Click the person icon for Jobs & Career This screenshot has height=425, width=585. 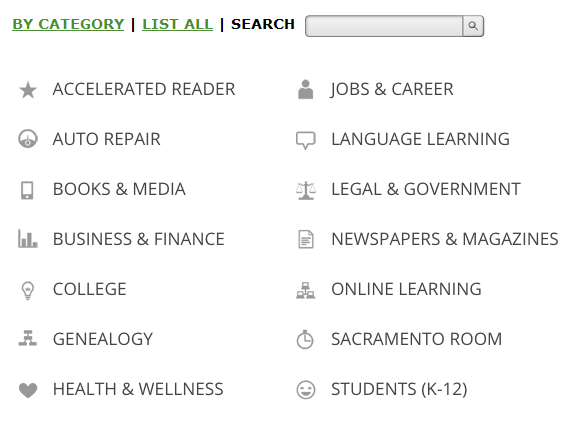coord(306,90)
